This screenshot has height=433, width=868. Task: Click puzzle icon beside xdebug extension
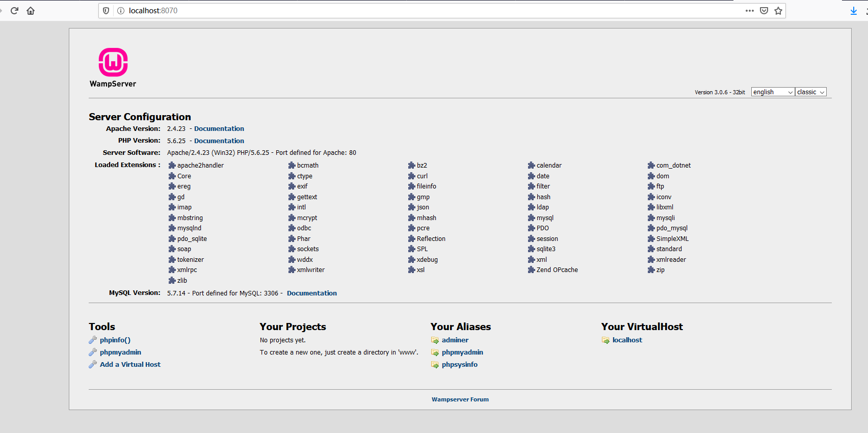click(412, 260)
